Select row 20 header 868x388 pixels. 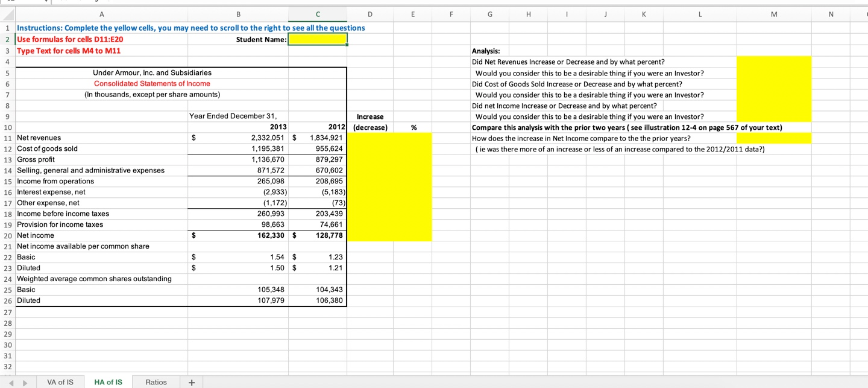[x=7, y=235]
